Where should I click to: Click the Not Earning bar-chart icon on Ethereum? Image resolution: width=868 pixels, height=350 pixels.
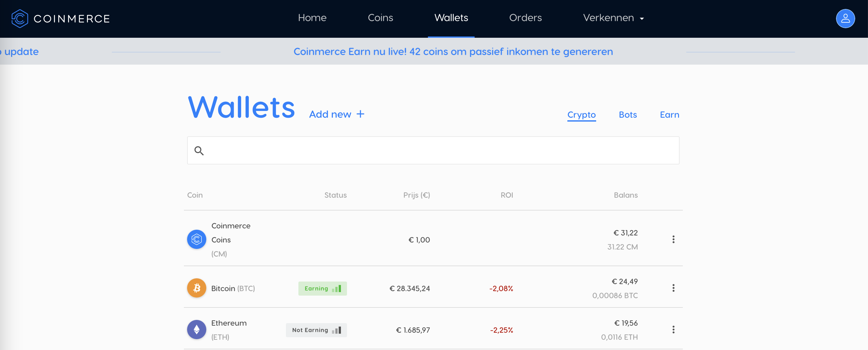click(x=336, y=330)
